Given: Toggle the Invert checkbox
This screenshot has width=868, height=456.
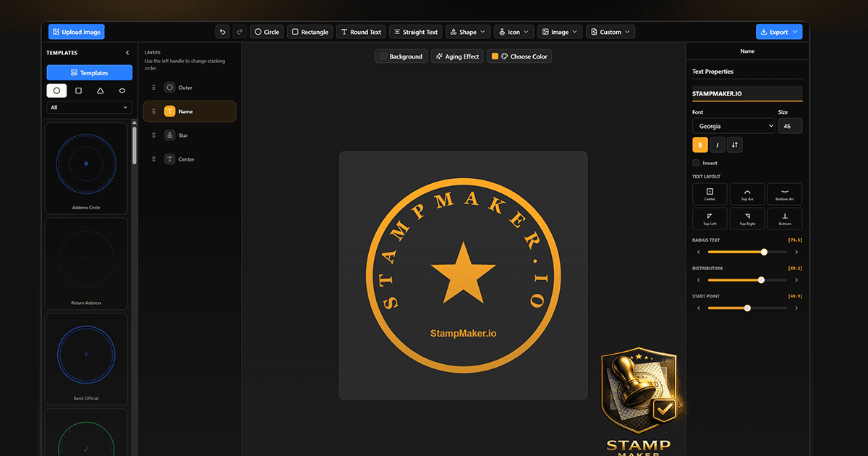Looking at the screenshot, I should point(695,162).
